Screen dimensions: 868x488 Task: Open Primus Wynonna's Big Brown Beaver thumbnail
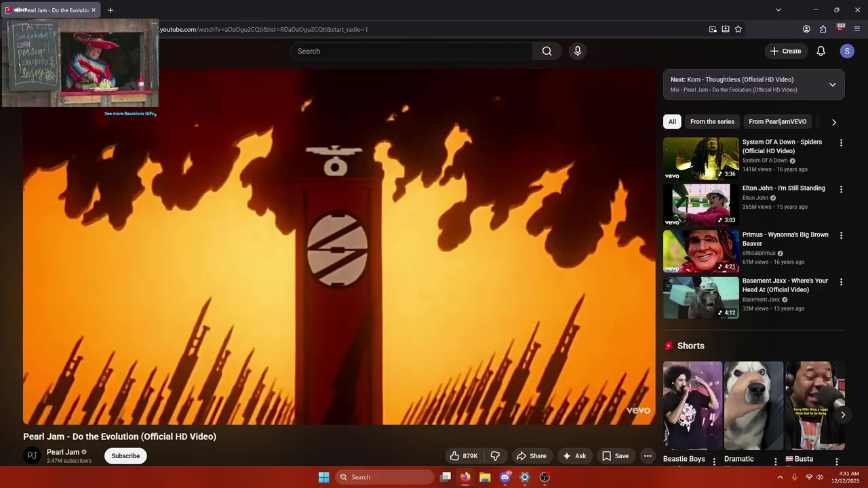click(701, 251)
